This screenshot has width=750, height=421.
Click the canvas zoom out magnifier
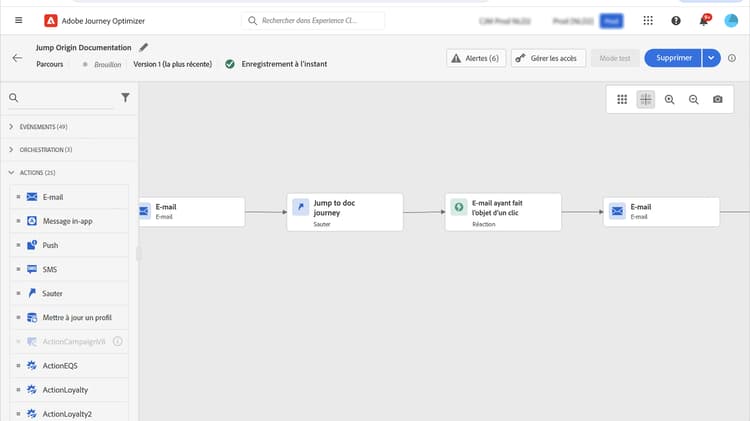tap(693, 99)
